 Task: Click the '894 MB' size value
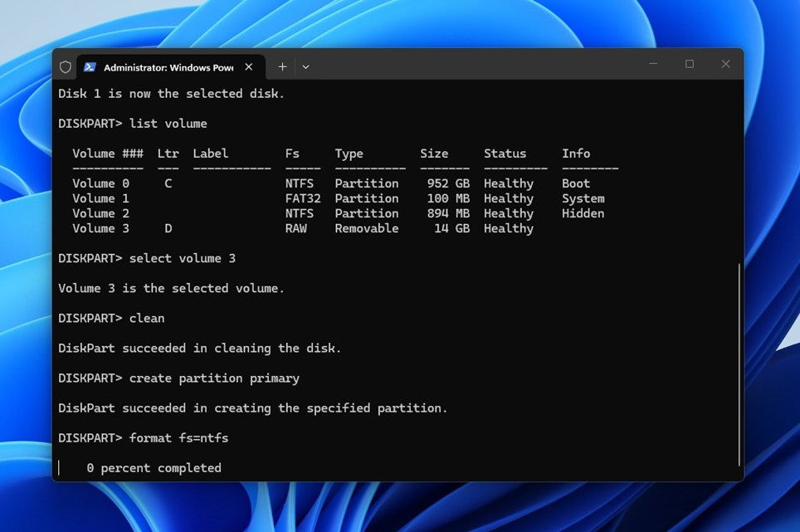448,213
